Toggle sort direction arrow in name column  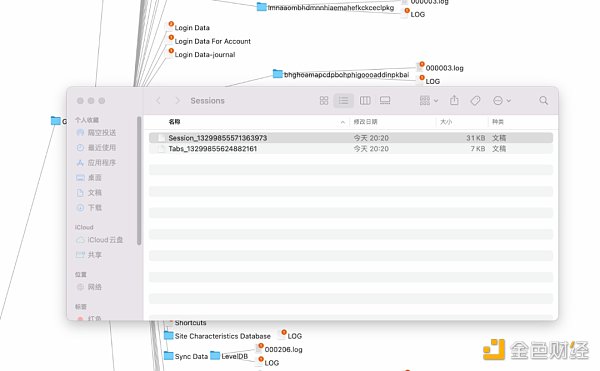[x=342, y=122]
